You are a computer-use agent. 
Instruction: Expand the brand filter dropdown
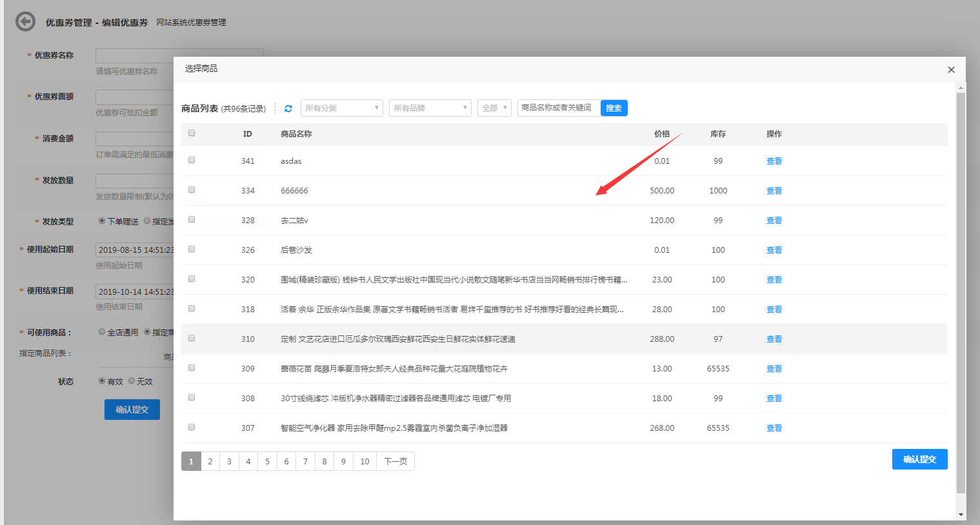(430, 108)
